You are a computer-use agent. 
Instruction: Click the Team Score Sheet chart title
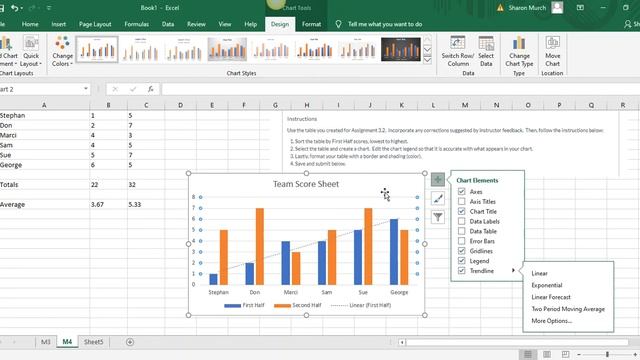[306, 184]
